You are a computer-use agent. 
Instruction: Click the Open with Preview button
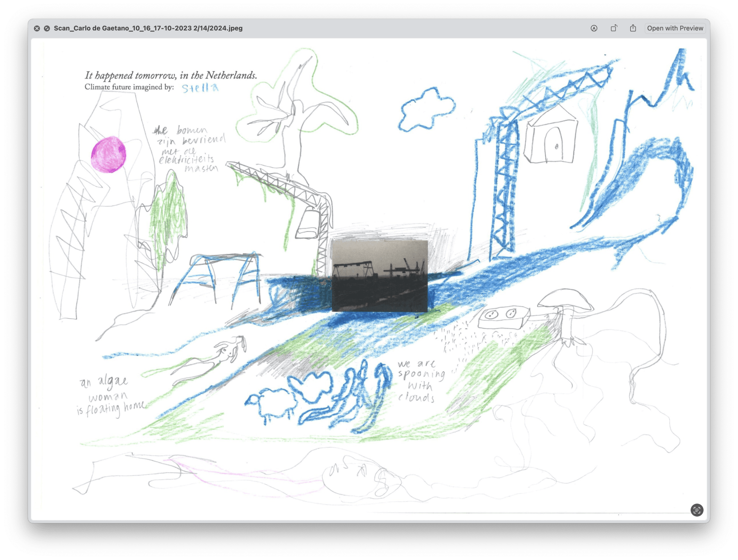point(675,28)
